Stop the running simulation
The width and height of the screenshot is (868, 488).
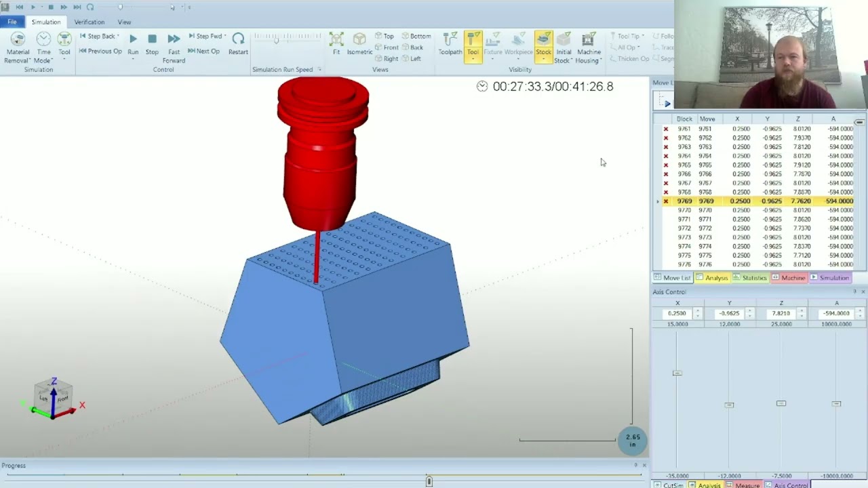tap(152, 44)
